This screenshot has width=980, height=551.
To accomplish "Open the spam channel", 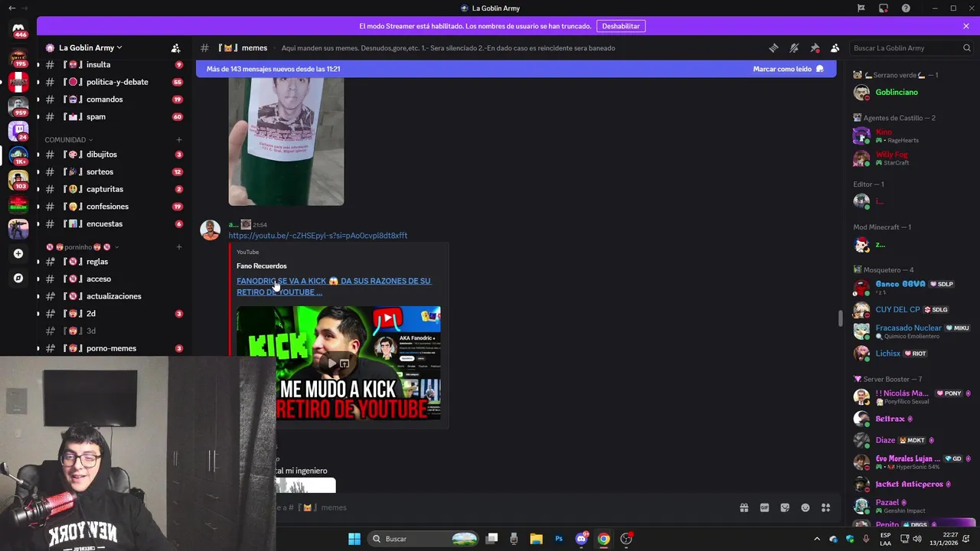I will [113, 117].
